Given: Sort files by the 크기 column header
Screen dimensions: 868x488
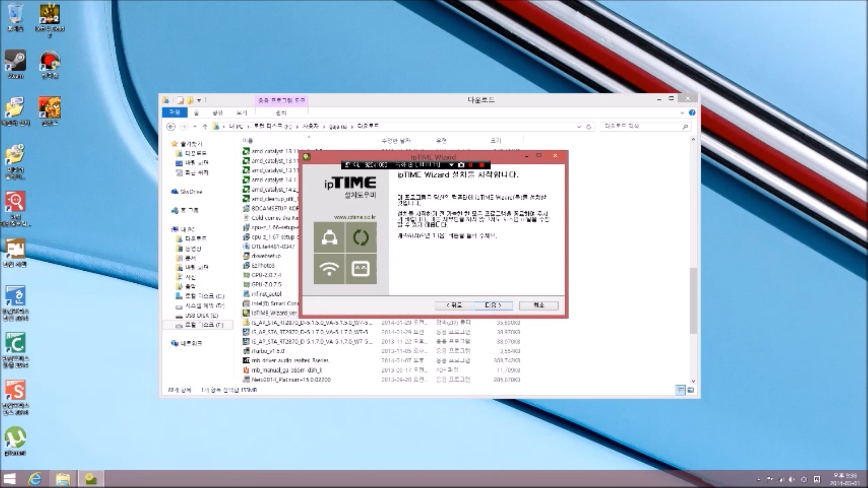Looking at the screenshot, I should click(495, 141).
